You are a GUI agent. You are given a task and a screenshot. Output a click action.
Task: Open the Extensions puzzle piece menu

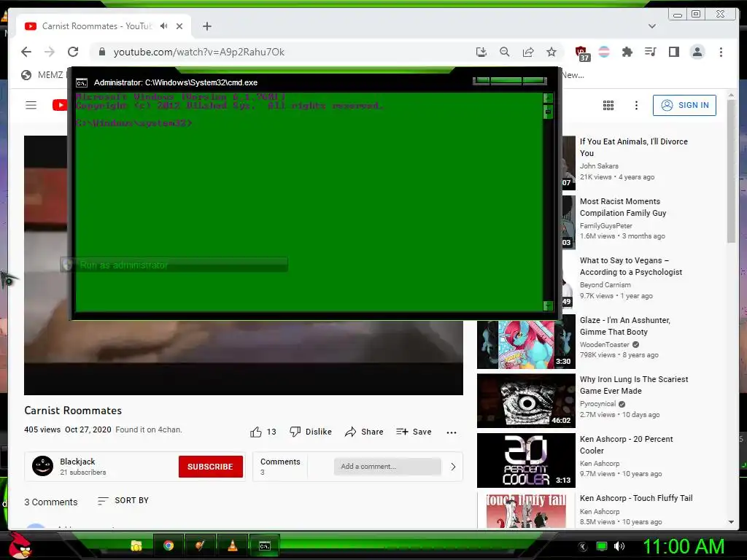tap(627, 52)
